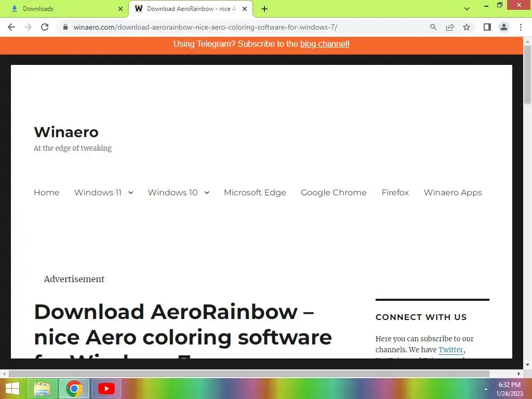The height and width of the screenshot is (399, 532).
Task: Click the Chrome taskbar icon
Action: [x=74, y=389]
